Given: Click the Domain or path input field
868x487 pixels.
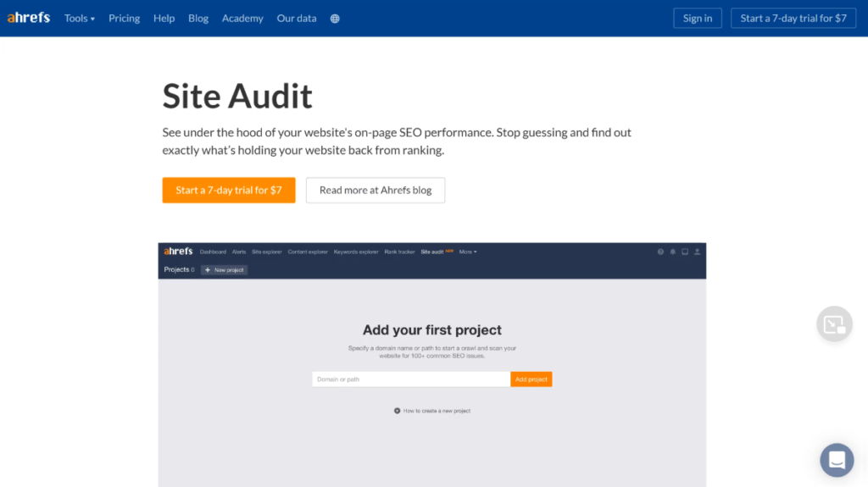Looking at the screenshot, I should click(x=411, y=379).
